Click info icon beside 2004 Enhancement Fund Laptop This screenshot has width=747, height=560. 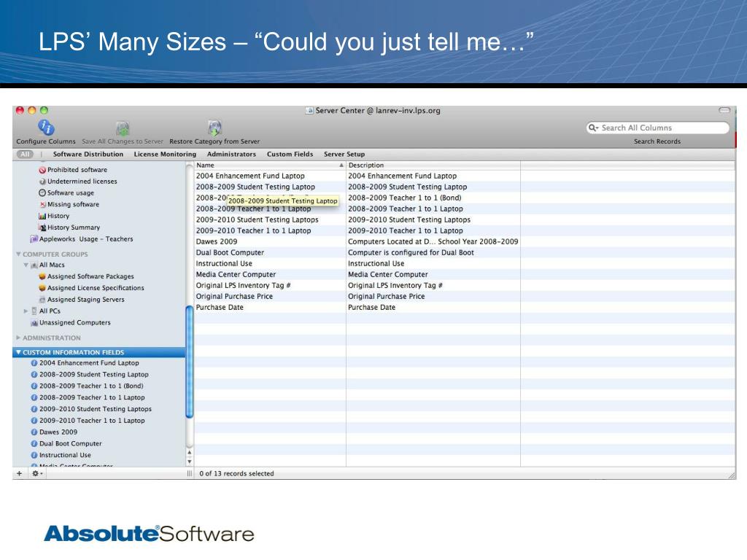pyautogui.click(x=34, y=363)
